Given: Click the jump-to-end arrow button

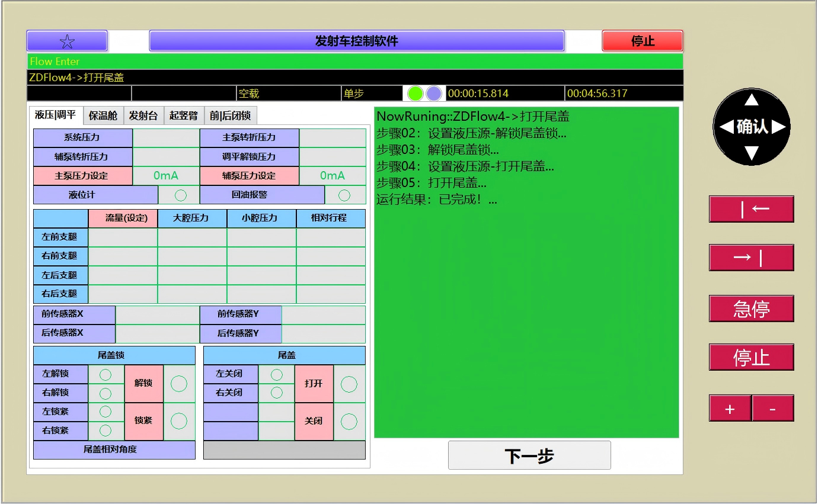Looking at the screenshot, I should (x=751, y=258).
